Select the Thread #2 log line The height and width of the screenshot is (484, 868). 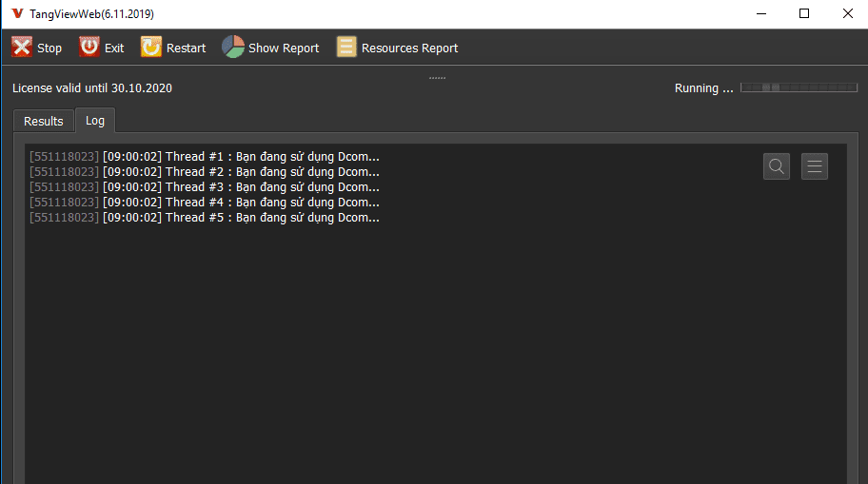[x=205, y=172]
